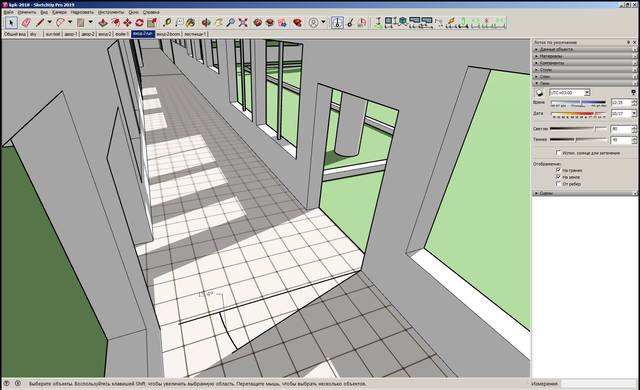Expand the Сцены panel
640x390 pixels.
pyautogui.click(x=585, y=193)
